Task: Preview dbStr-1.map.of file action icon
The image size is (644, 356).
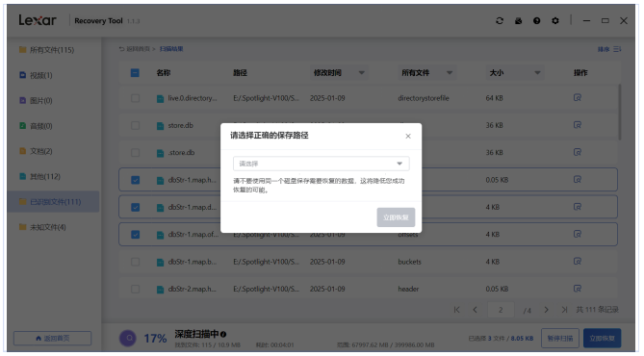Action: [578, 234]
